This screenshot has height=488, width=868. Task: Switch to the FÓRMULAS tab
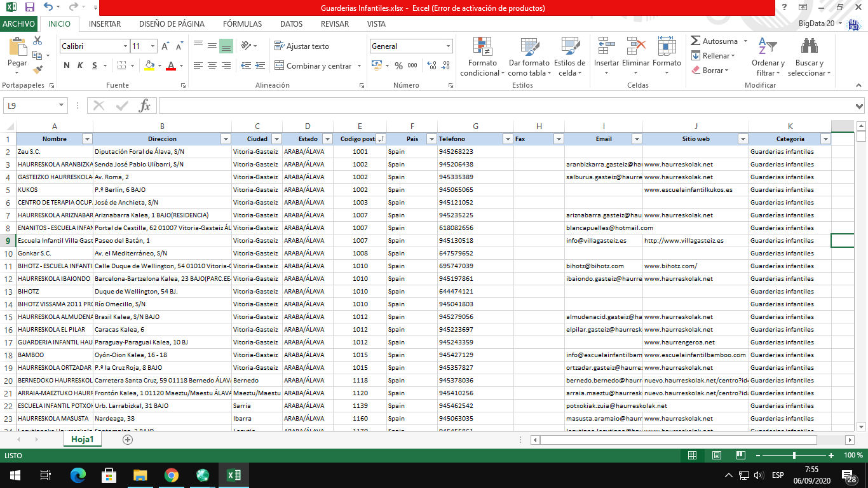[x=242, y=24]
